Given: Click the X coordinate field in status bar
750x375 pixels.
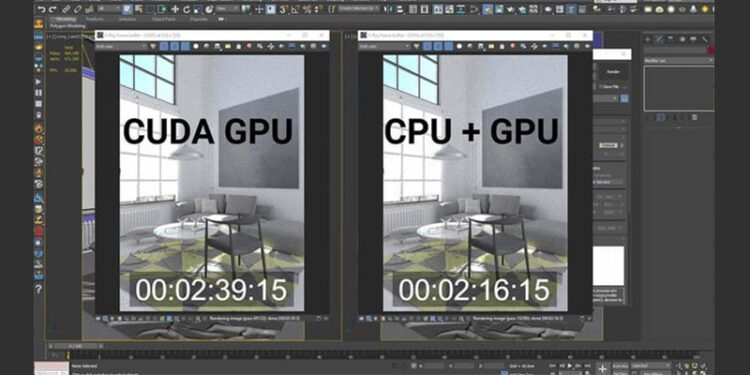Looking at the screenshot, I should (x=434, y=366).
